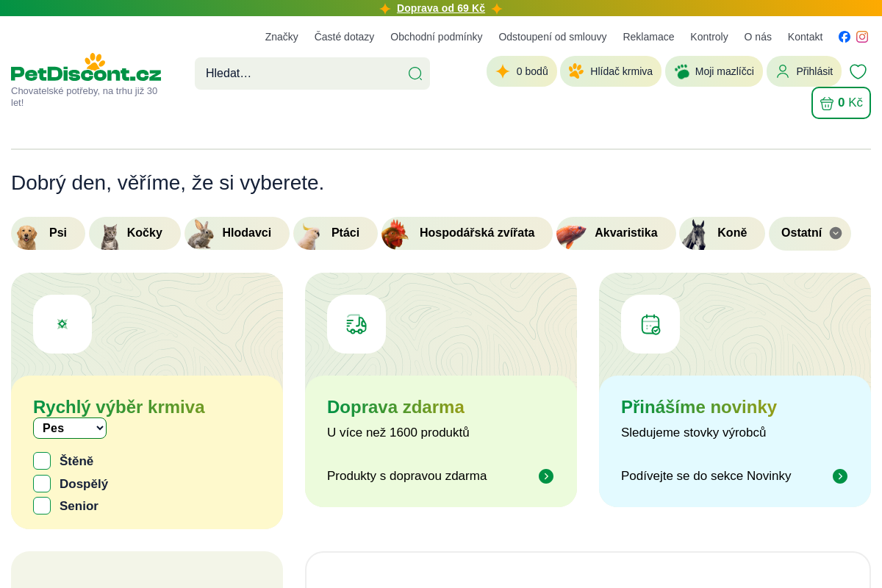Click the Doprava zdarma heading

[x=395, y=407]
